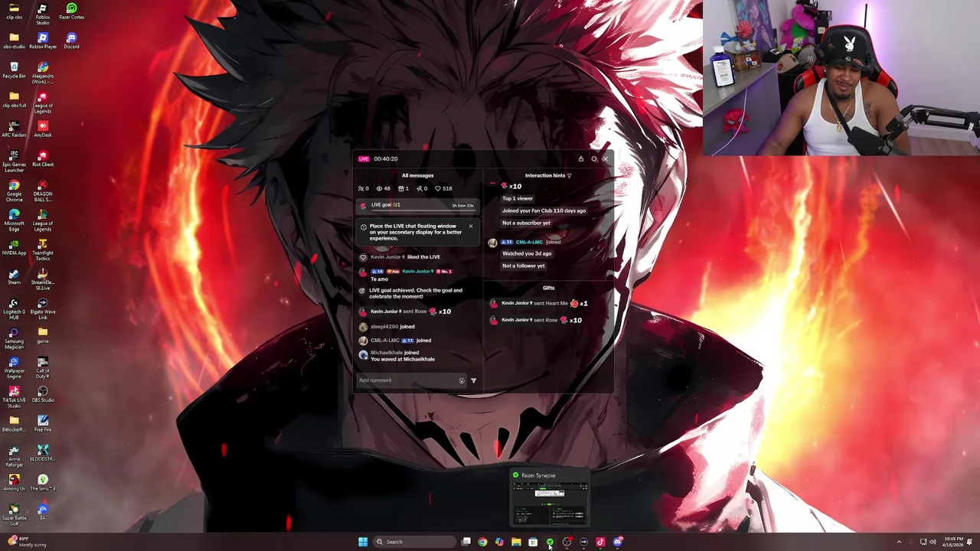Select the Gifts section header

tap(548, 288)
